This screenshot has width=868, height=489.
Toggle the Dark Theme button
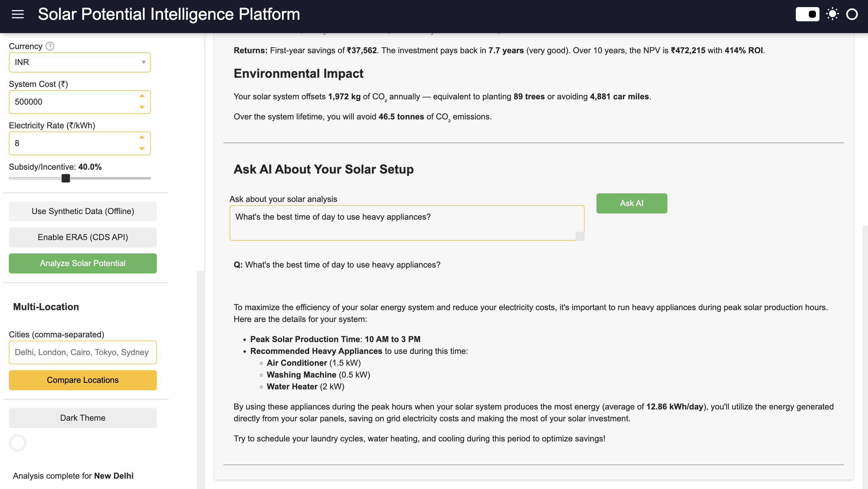pos(83,418)
